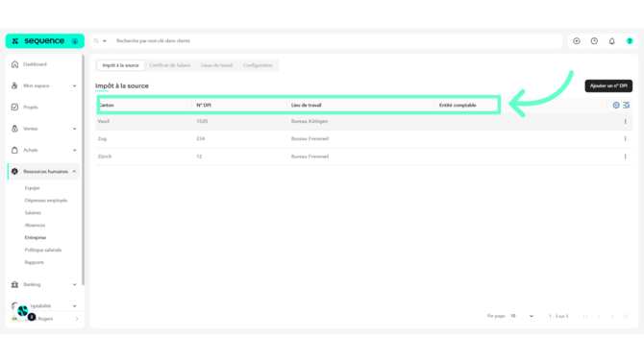
Task: Open the search scope dropdown arrow
Action: pos(105,41)
